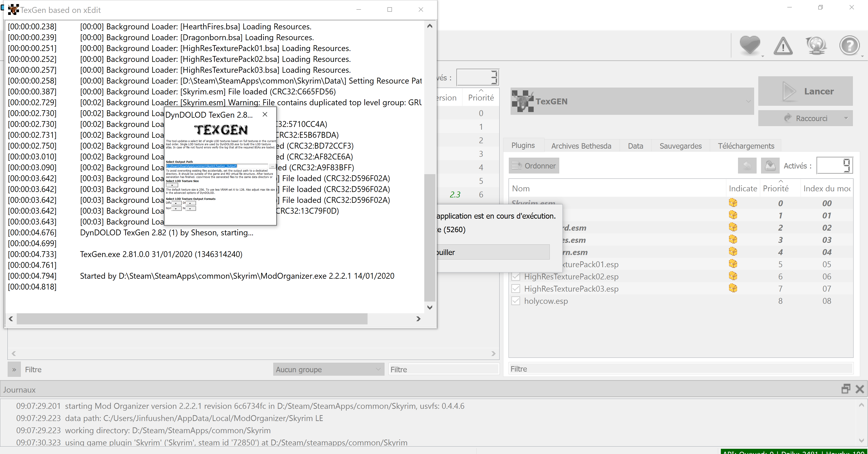The width and height of the screenshot is (868, 454).
Task: Switch to the Archives Bethesda tab
Action: [581, 146]
